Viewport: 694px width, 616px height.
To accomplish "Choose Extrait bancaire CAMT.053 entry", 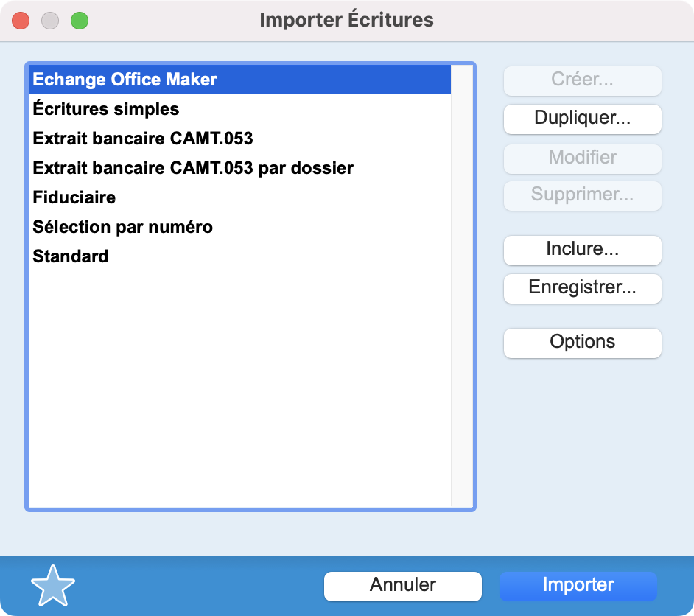I will tap(240, 139).
